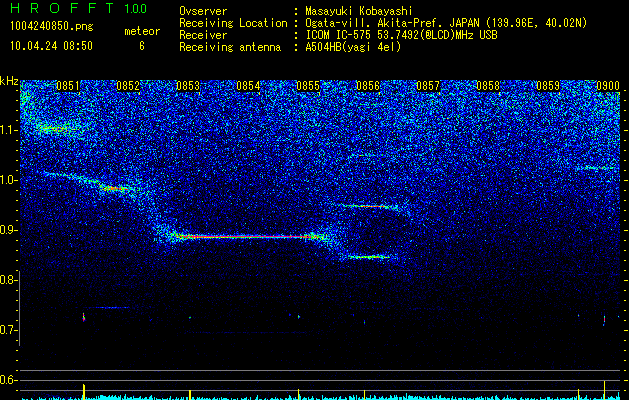The image size is (629, 400).
Task: Click the 'Receiver' field label
Action: (x=203, y=35)
